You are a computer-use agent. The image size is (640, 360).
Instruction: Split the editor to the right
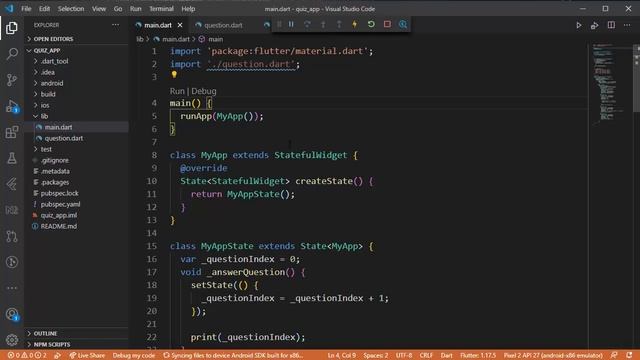tap(611, 25)
